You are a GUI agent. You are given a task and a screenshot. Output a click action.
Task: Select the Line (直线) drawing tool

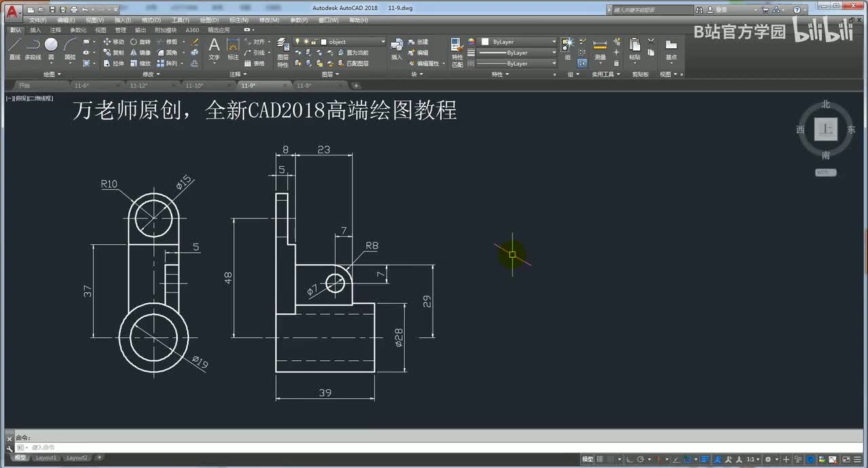(x=14, y=49)
